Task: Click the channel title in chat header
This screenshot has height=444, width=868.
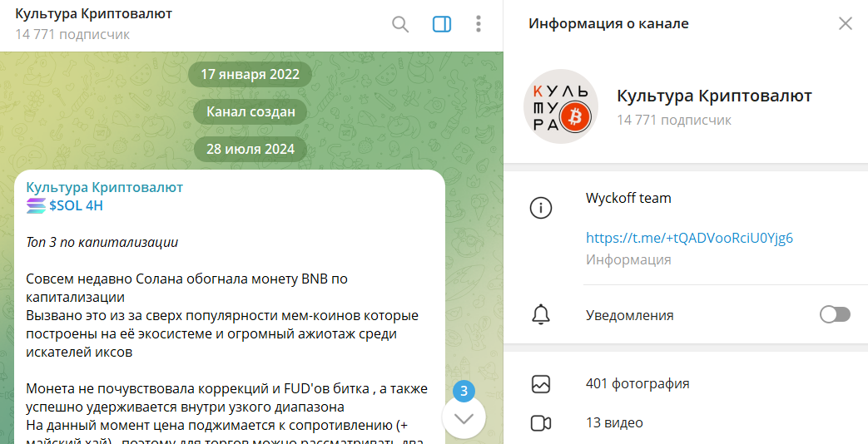Action: click(94, 14)
